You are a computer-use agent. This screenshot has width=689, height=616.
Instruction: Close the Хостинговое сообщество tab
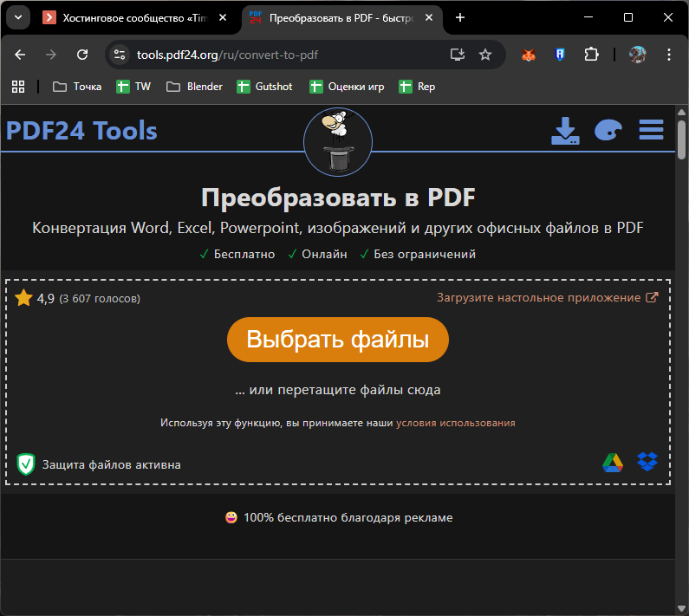223,17
